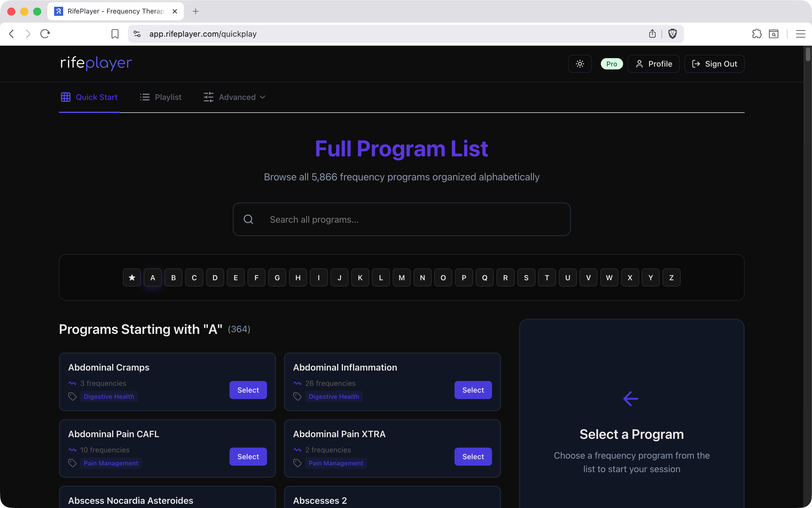The height and width of the screenshot is (508, 812).
Task: Click the green Pro badge
Action: point(612,64)
